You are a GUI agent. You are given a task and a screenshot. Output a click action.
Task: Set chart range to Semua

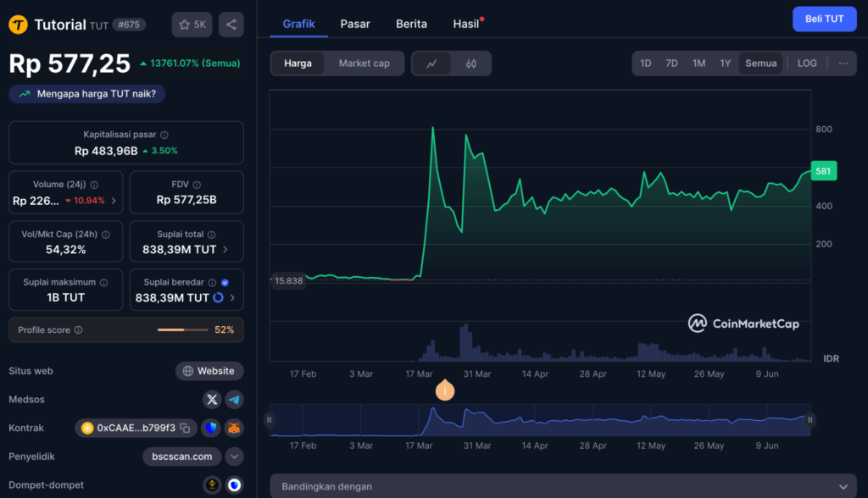click(x=760, y=63)
